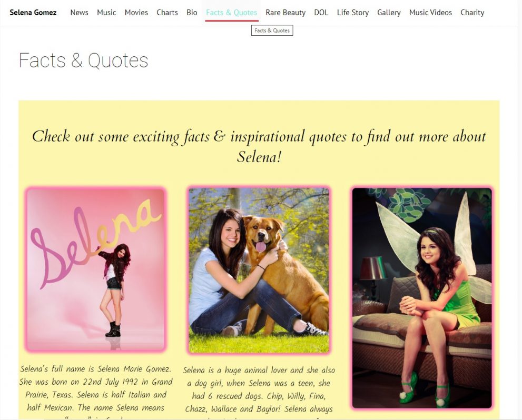Click the exciting facts intro headline
Screen dimensions: 522x420
click(x=259, y=146)
